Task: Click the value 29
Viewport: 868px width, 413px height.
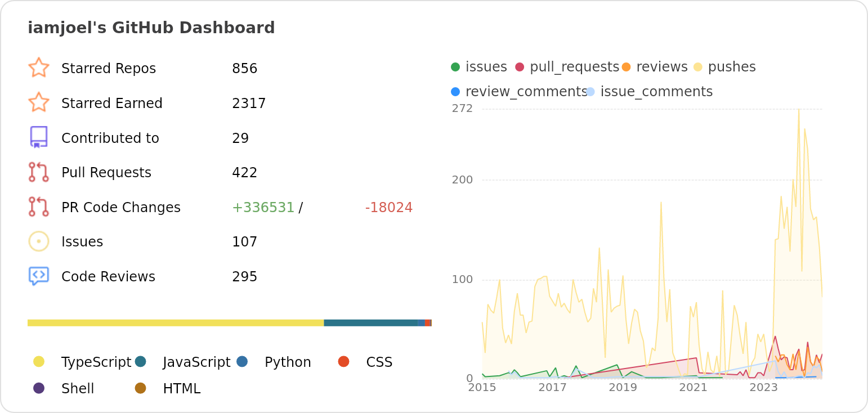Action: point(240,138)
